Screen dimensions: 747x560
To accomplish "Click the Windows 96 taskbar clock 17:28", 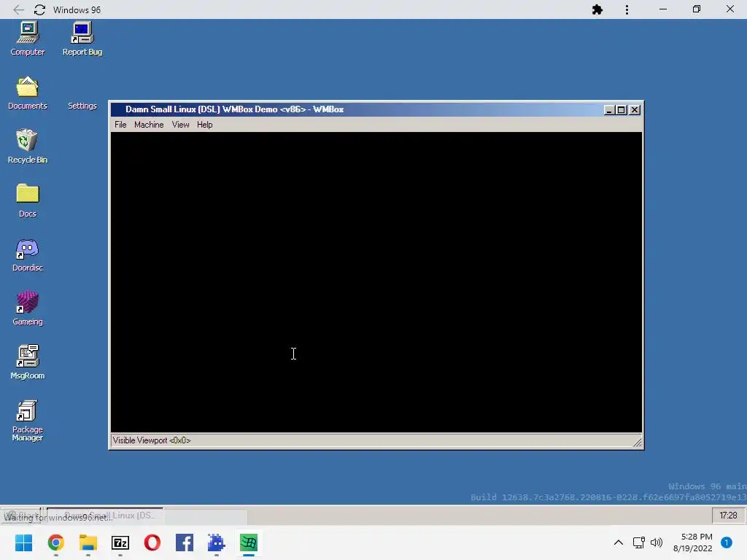I will [729, 516].
